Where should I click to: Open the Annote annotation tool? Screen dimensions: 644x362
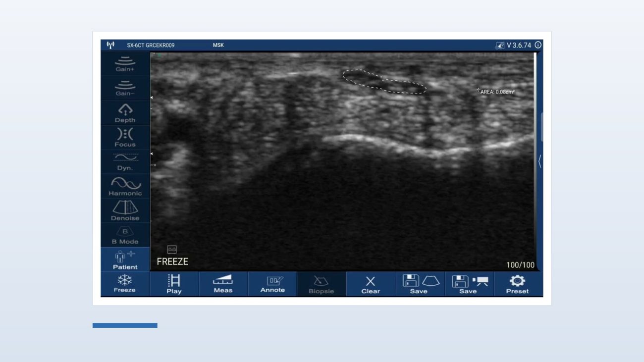(x=272, y=284)
